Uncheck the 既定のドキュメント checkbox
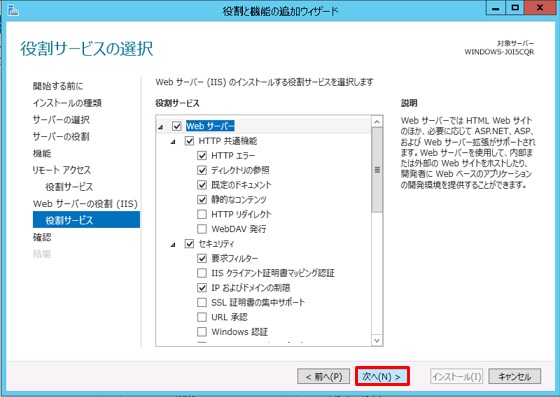 202,185
